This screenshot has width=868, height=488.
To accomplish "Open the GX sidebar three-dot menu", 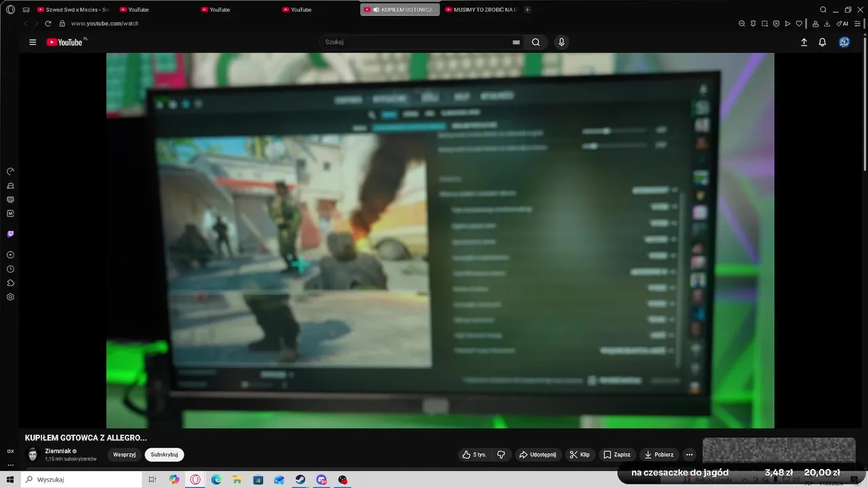I will pos(10,465).
